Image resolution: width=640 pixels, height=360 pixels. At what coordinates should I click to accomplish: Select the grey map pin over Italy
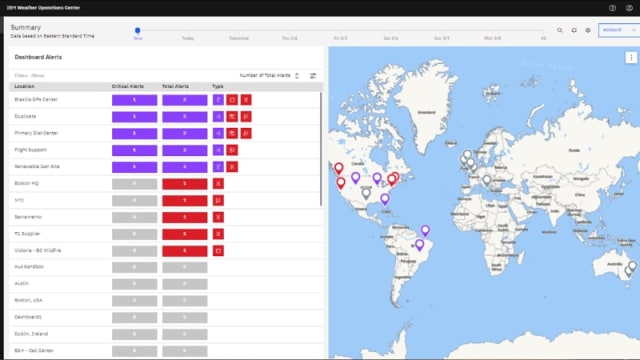[487, 180]
